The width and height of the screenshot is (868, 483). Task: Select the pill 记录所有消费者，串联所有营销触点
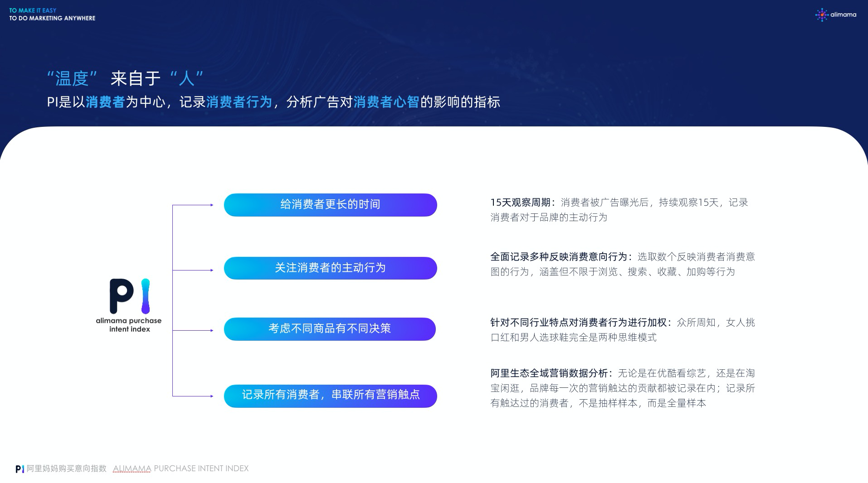(330, 396)
